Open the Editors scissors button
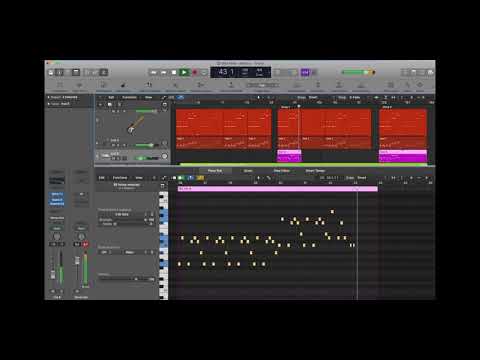This screenshot has height=360, width=480. (x=103, y=72)
